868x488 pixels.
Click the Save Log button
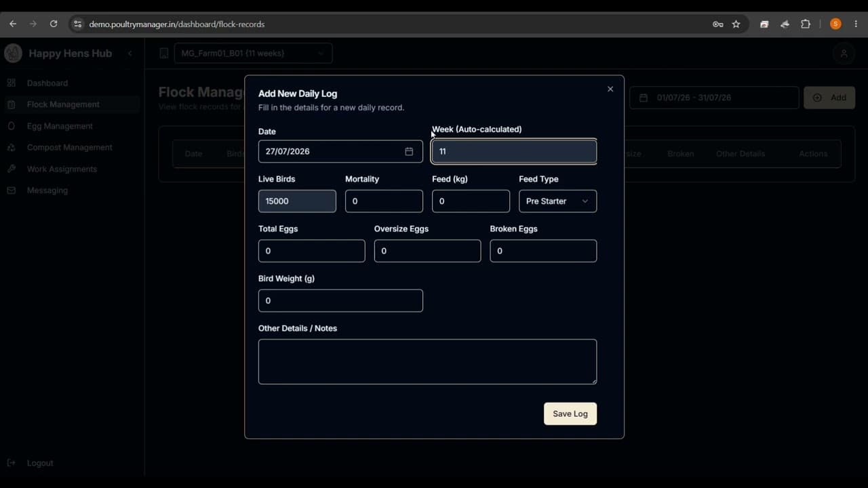click(x=570, y=414)
